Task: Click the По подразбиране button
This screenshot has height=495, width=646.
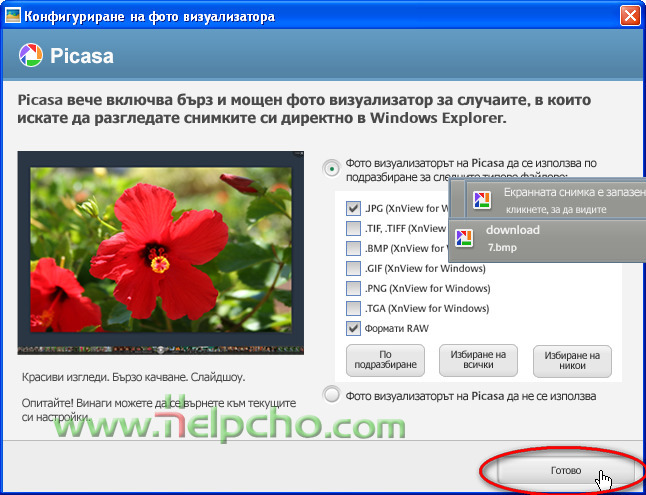Action: (385, 360)
